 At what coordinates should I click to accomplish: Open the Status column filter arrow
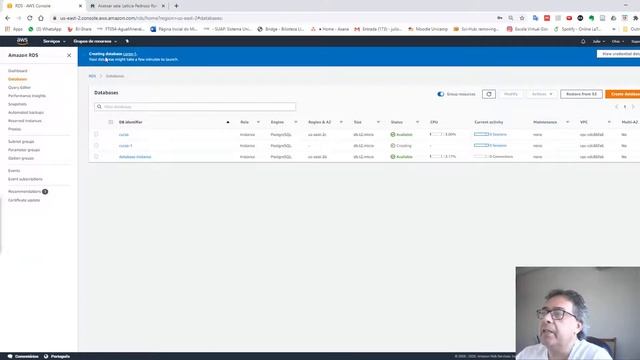[417, 122]
